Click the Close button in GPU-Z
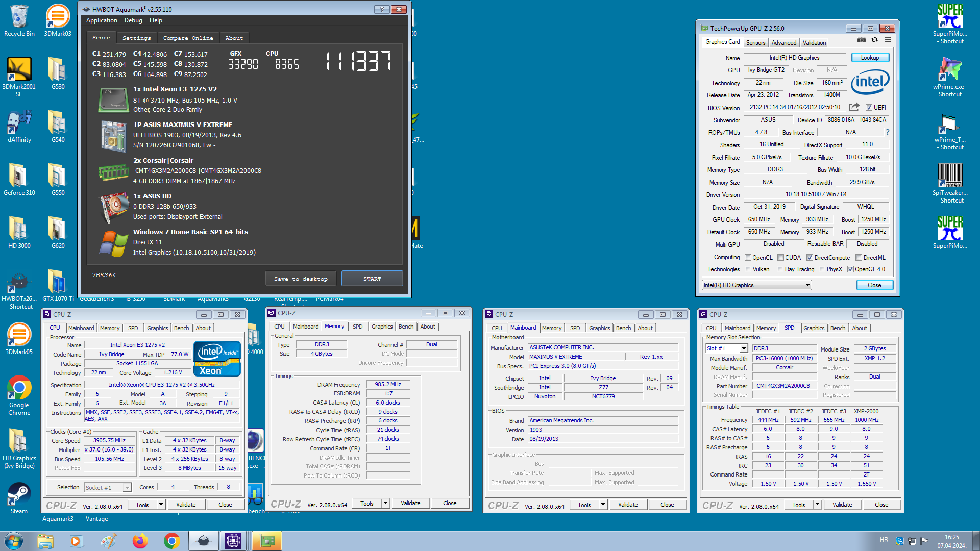Viewport: 980px width, 551px height. coord(874,285)
